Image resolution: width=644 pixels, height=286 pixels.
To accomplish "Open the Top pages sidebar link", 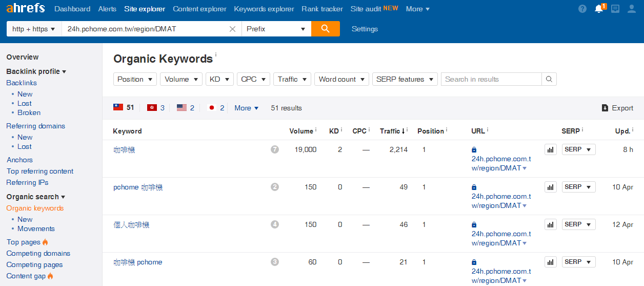I will (24, 242).
